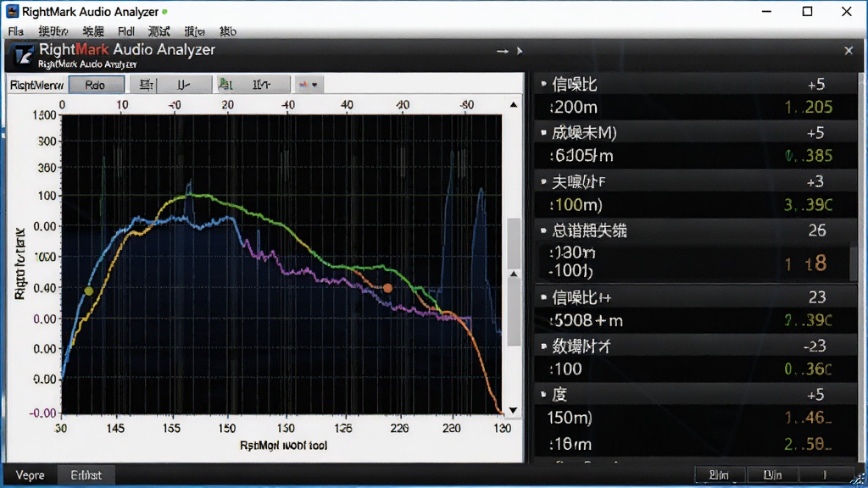Close the RightMark Audio Analyzer window
The width and height of the screenshot is (868, 488).
pyautogui.click(x=847, y=12)
